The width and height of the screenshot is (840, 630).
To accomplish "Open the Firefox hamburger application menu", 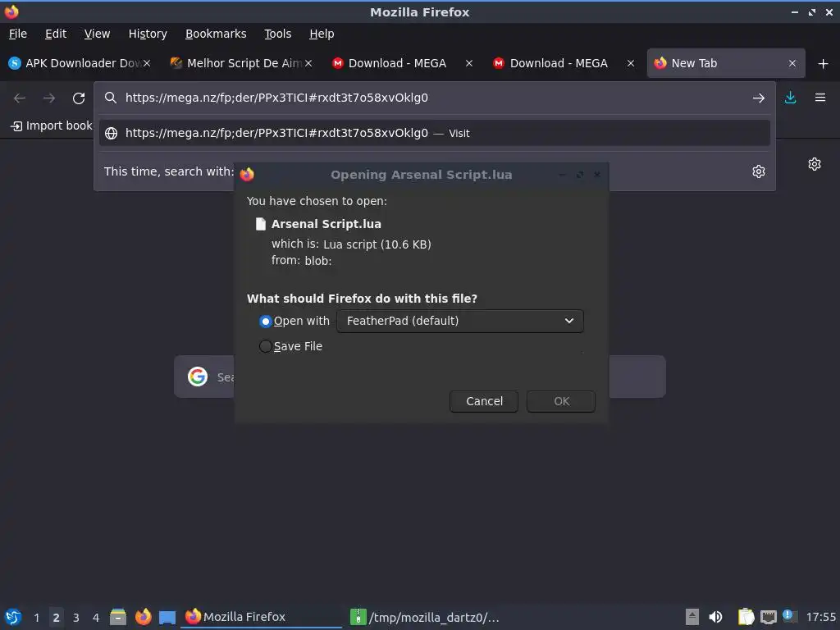I will (820, 98).
